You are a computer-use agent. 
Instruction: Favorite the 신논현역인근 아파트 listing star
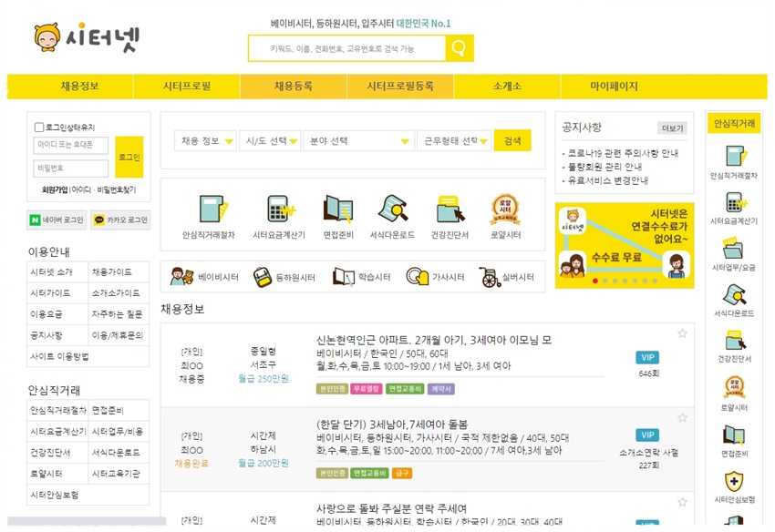tap(683, 333)
